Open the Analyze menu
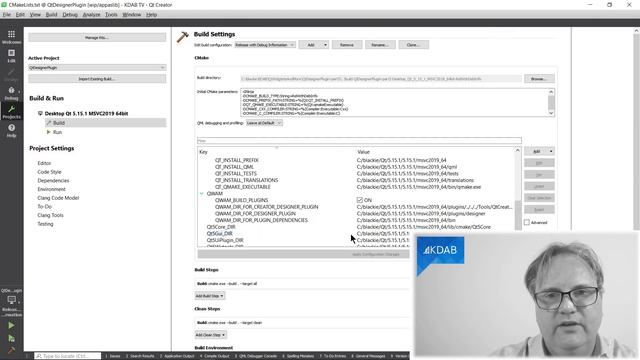The image size is (640, 360). pos(91,15)
